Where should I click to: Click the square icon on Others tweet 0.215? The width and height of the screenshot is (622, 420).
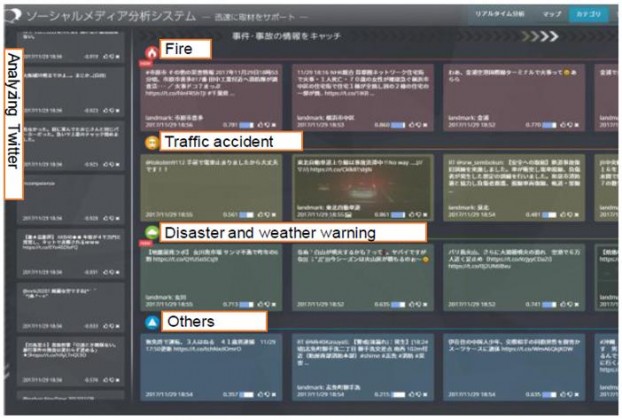[425, 395]
